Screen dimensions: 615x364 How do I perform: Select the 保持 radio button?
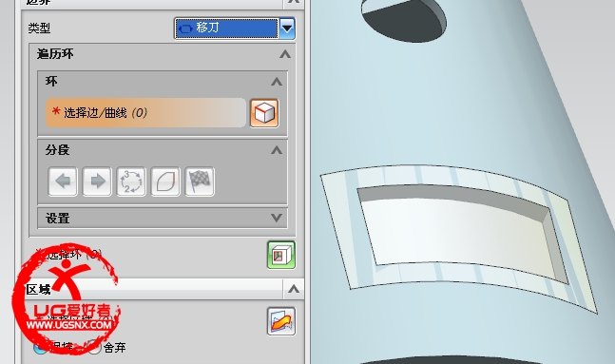[41, 348]
